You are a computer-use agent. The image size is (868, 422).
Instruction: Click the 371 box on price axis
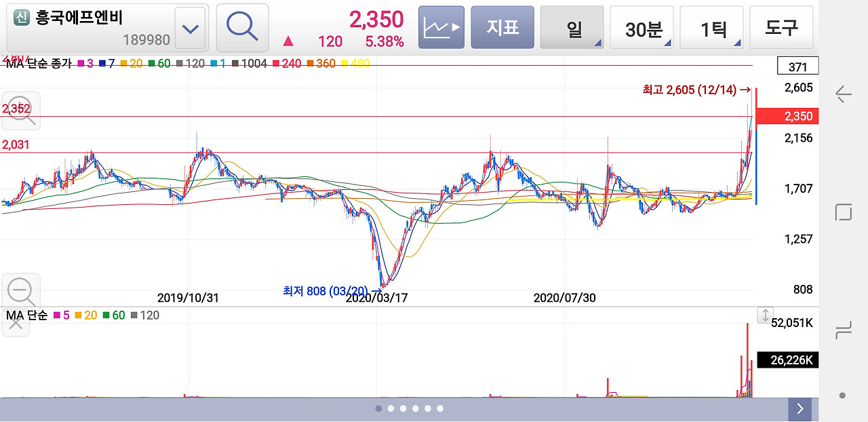[798, 66]
